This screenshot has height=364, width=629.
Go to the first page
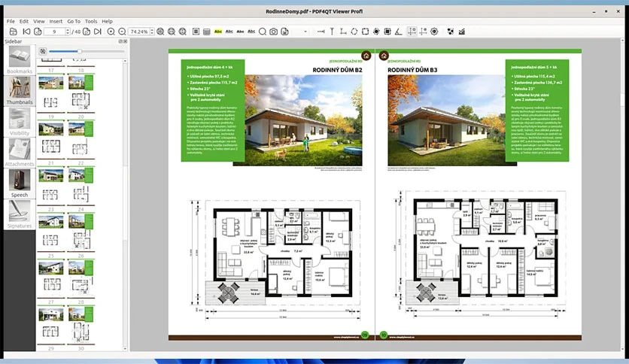(x=26, y=32)
